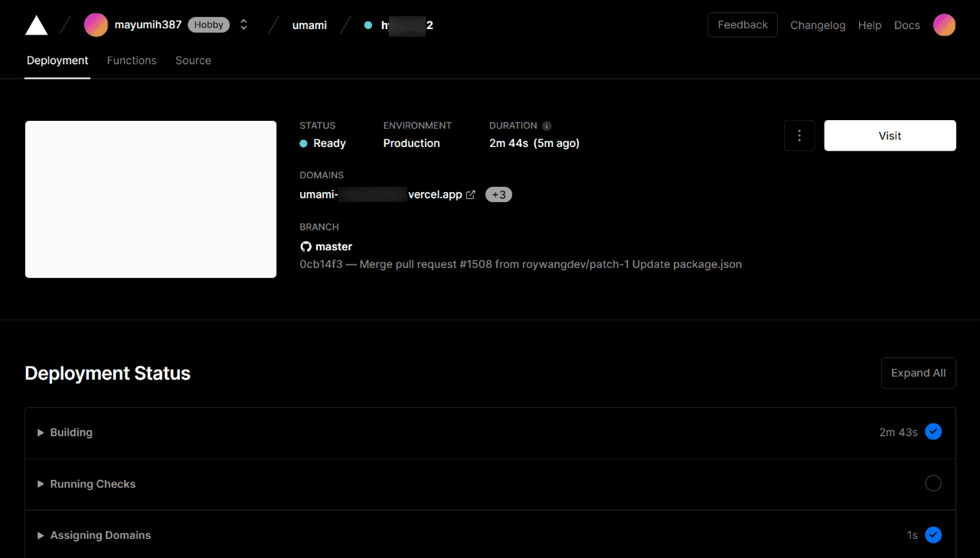Click the Assigning Domains blue checkmark

tap(933, 535)
